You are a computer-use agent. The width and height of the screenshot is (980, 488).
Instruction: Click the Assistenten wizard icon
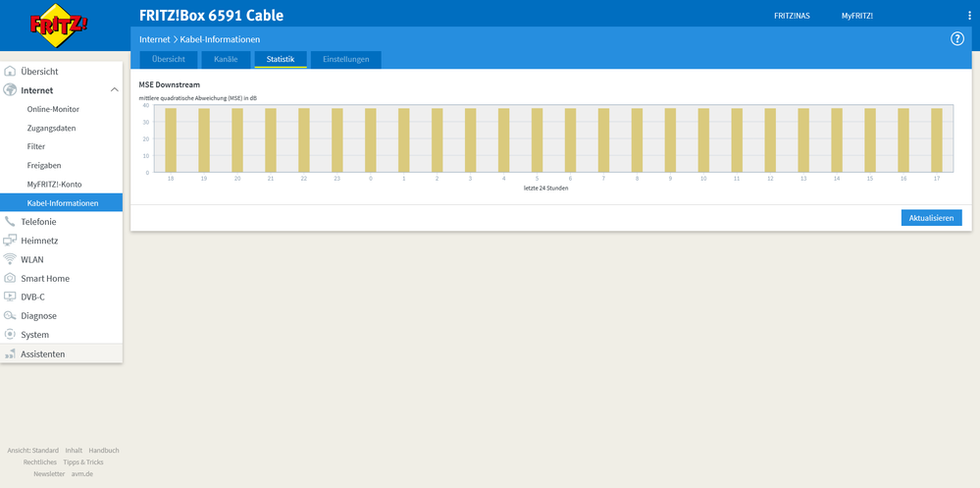10,354
